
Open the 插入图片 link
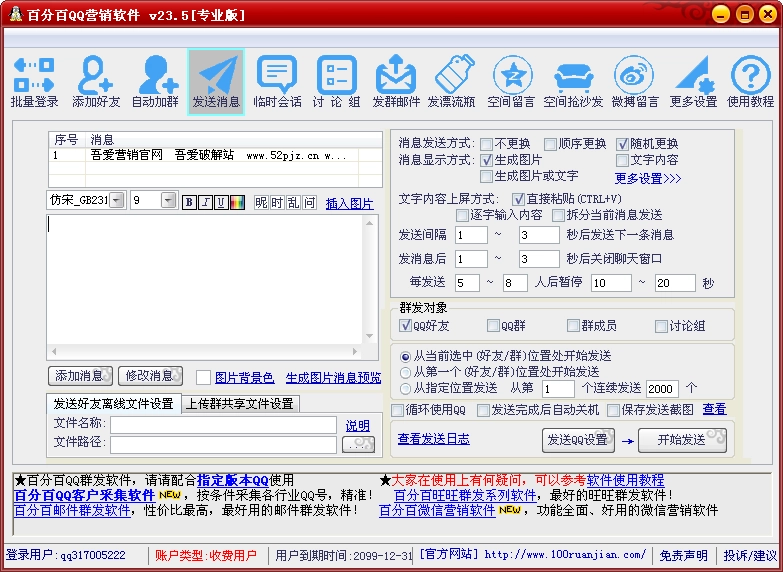pos(350,203)
